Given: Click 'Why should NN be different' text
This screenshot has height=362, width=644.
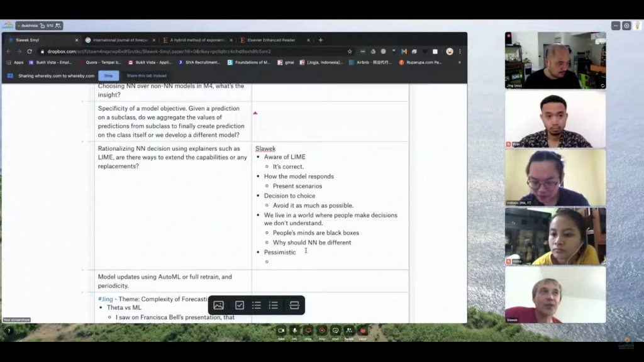Looking at the screenshot, I should 312,243.
